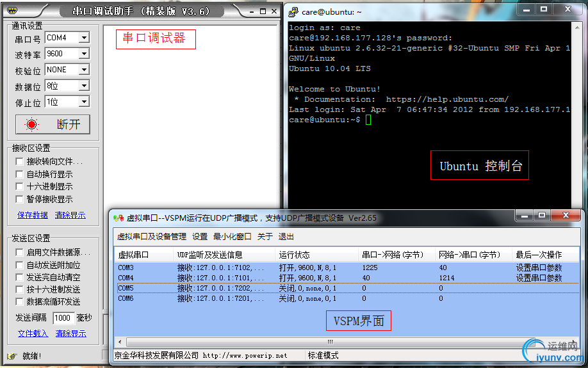This screenshot has height=368, width=588.
Task: Toggle 自动换行显示 checkbox
Action: (19, 174)
